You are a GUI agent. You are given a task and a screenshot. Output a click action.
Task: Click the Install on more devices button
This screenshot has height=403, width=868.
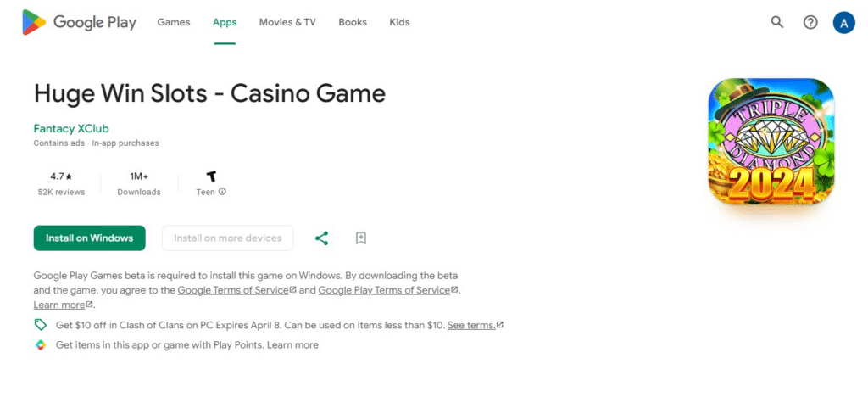[x=227, y=238]
